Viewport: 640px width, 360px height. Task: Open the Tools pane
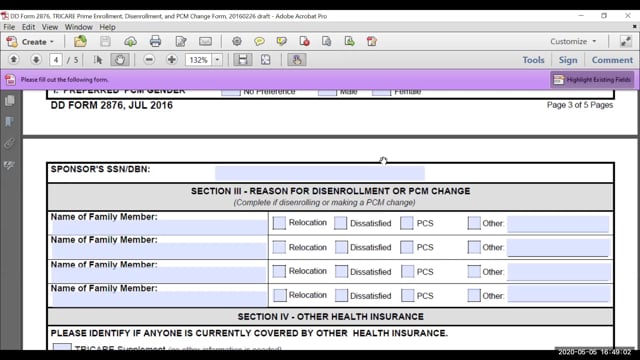(x=533, y=60)
